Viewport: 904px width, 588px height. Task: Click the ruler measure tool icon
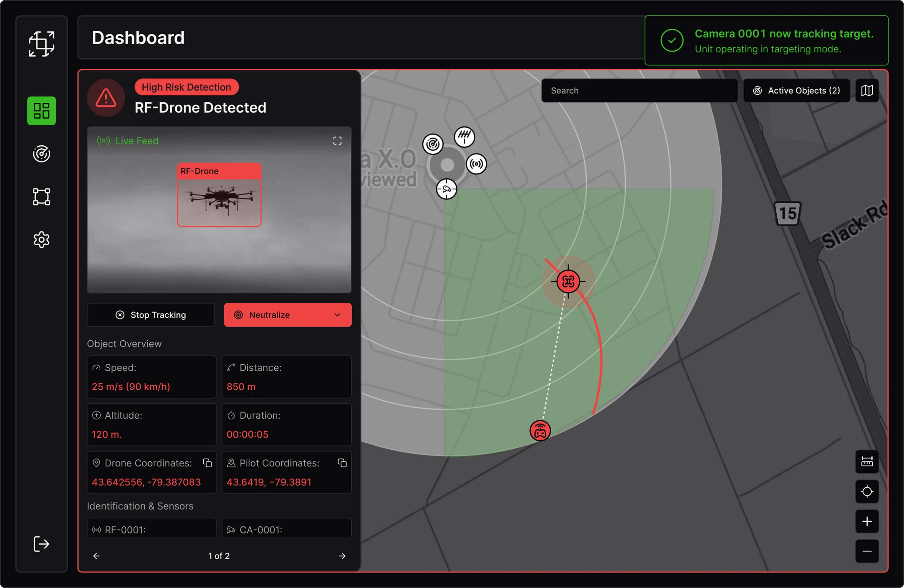pos(867,462)
